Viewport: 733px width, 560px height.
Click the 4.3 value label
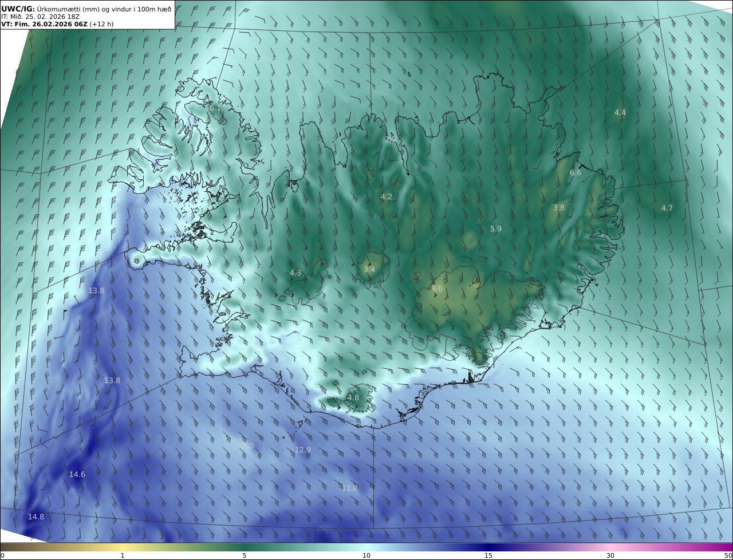point(295,273)
